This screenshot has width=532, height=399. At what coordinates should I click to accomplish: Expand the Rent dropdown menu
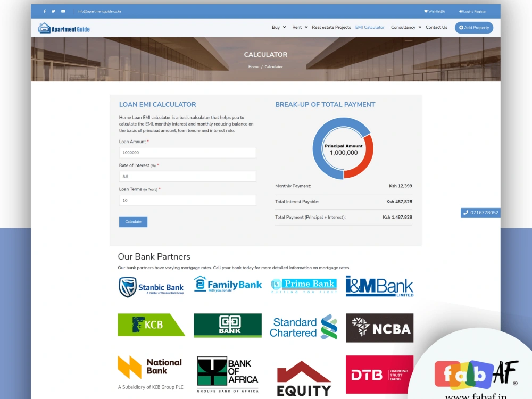pyautogui.click(x=300, y=27)
